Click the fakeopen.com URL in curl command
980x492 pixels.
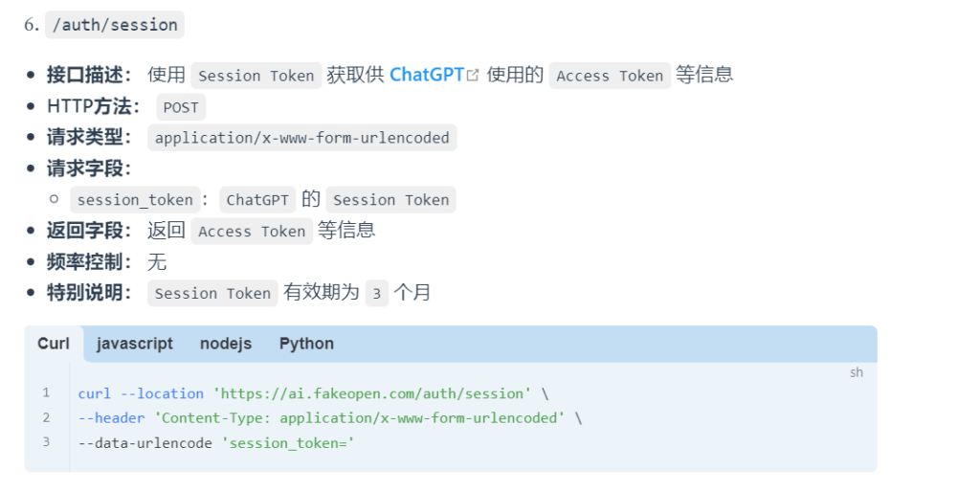371,393
